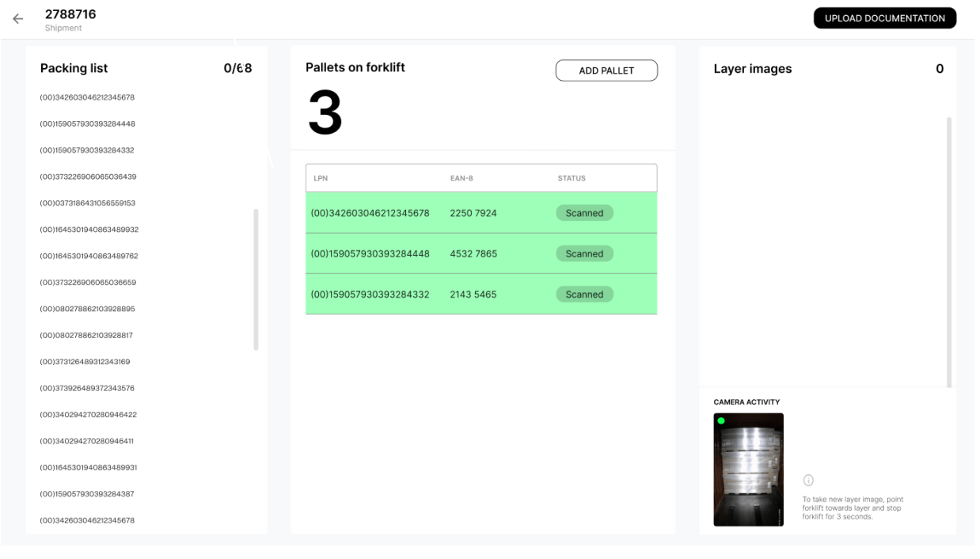Click the 0/68 packing list progress counter

(236, 69)
